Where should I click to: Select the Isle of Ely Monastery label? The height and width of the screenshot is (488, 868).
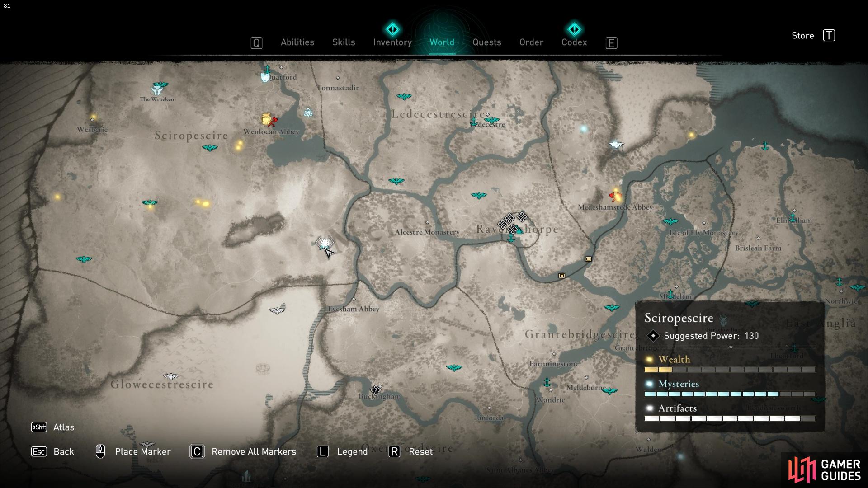click(x=703, y=233)
